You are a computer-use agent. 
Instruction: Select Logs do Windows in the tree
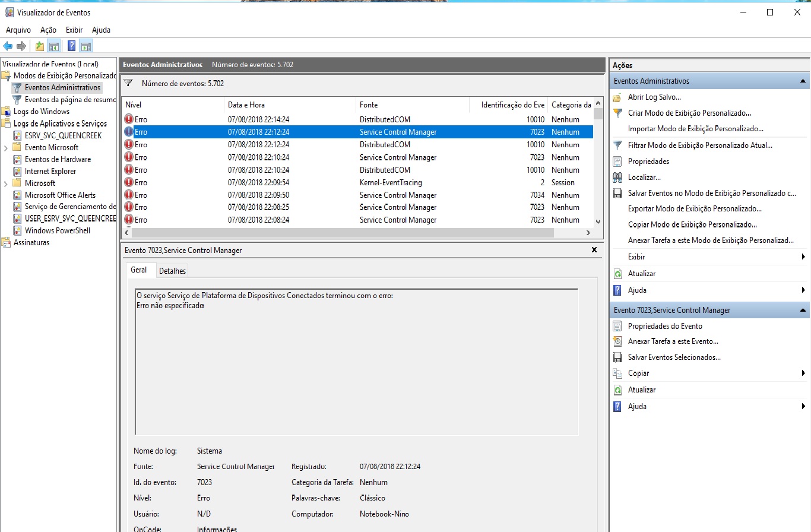[x=42, y=112]
